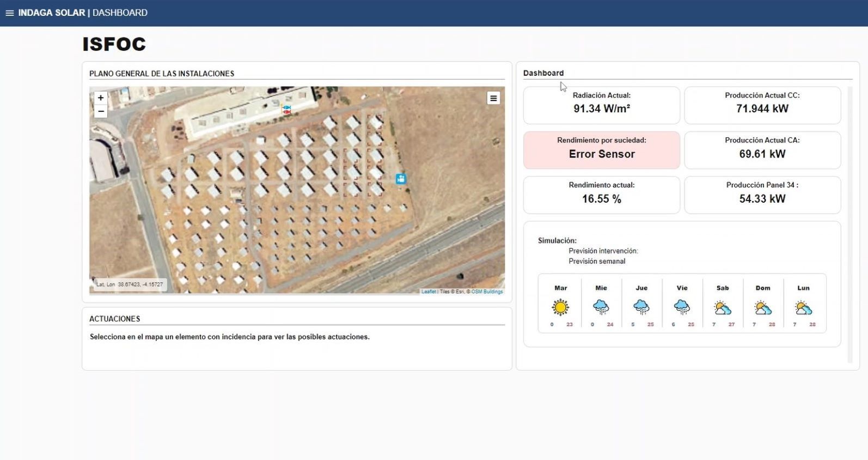Open the OSM Buildings attribution link
The image size is (868, 460).
487,292
